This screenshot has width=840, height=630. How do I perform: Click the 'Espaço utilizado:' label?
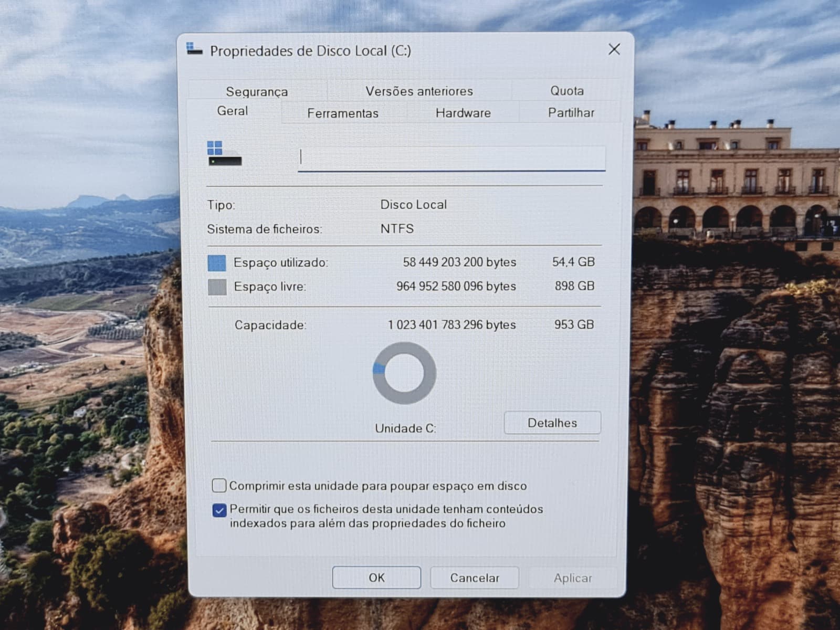[281, 262]
